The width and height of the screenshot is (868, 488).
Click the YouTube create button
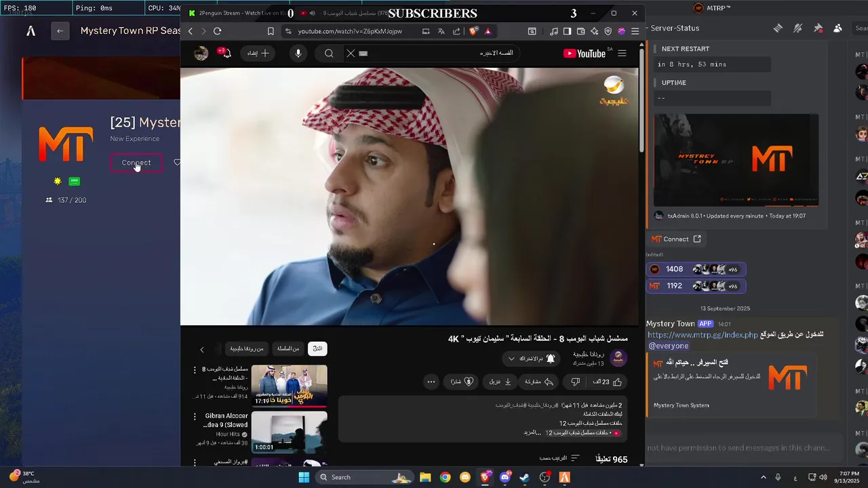[258, 53]
